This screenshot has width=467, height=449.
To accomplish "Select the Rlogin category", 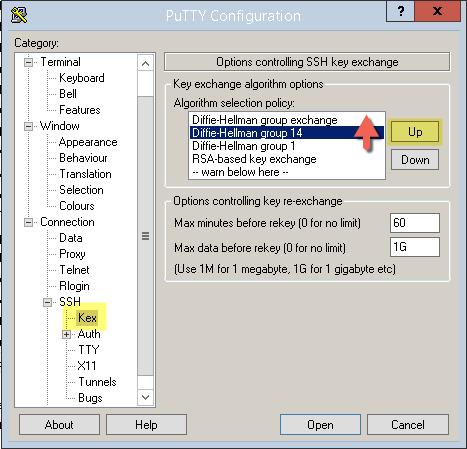I will (x=74, y=286).
